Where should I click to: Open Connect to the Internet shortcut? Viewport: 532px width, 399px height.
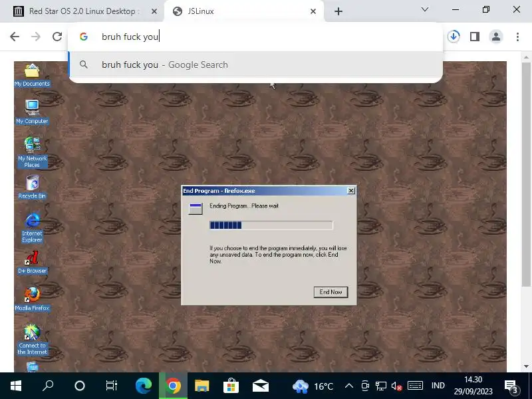[32, 339]
